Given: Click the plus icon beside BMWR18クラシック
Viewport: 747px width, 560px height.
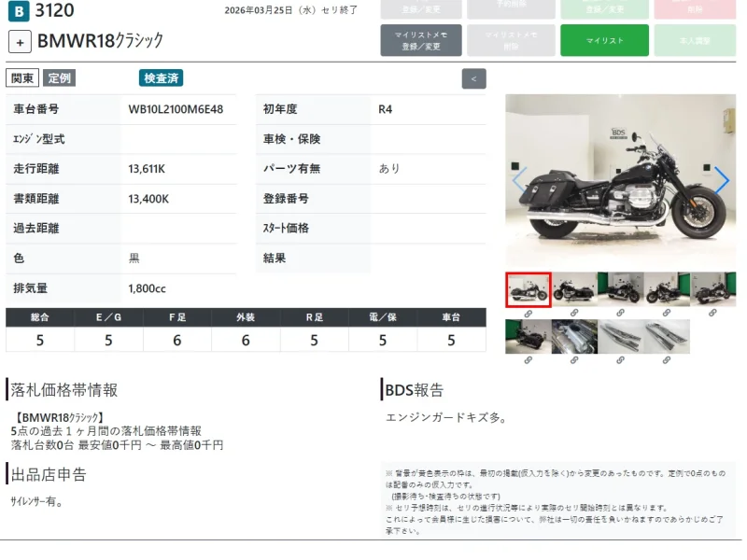Looking at the screenshot, I should [x=20, y=42].
